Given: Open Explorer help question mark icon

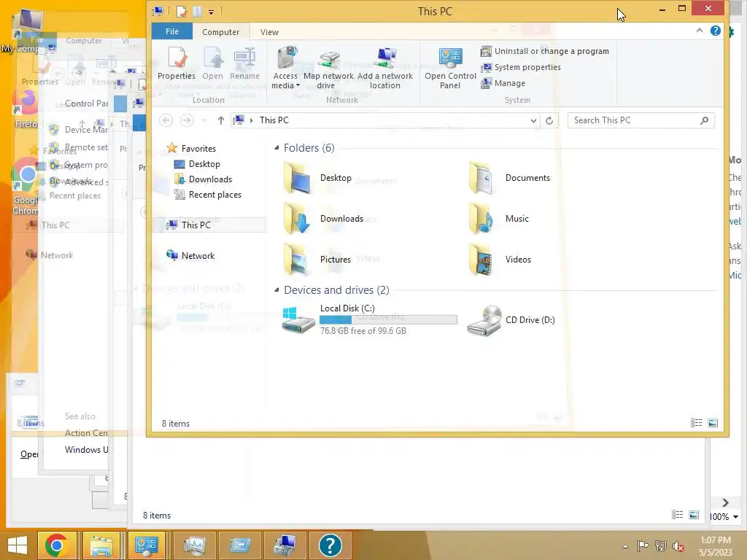Looking at the screenshot, I should point(715,31).
